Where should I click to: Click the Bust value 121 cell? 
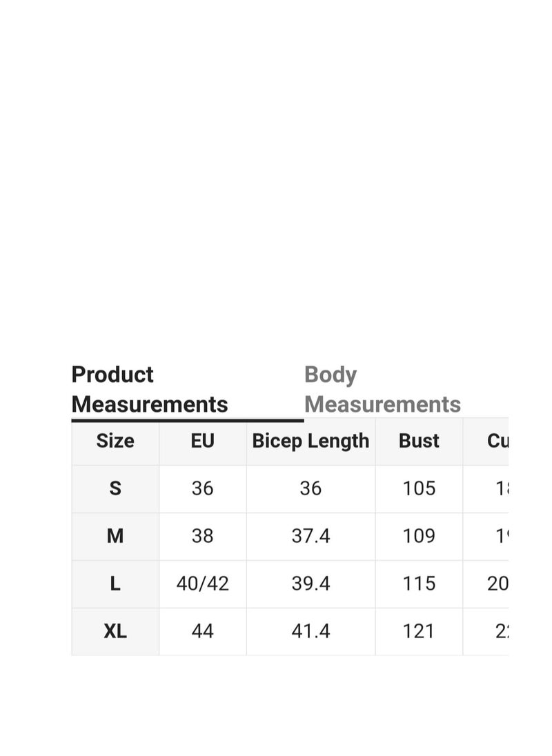point(419,632)
